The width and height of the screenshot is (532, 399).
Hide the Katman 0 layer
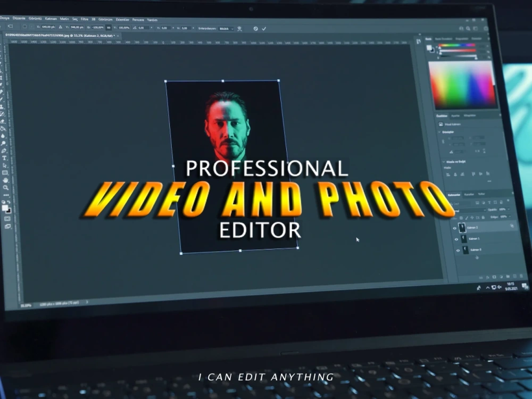[x=458, y=251]
